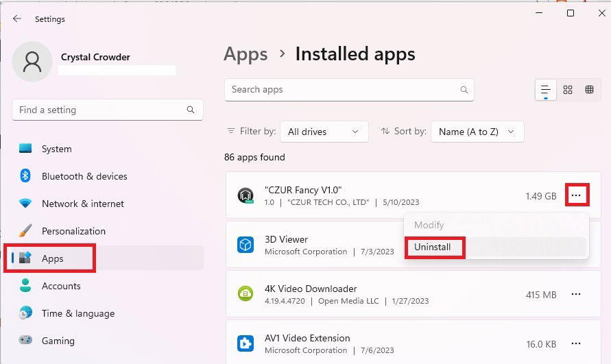Open the All drives filter dropdown
This screenshot has width=611, height=364.
[324, 132]
